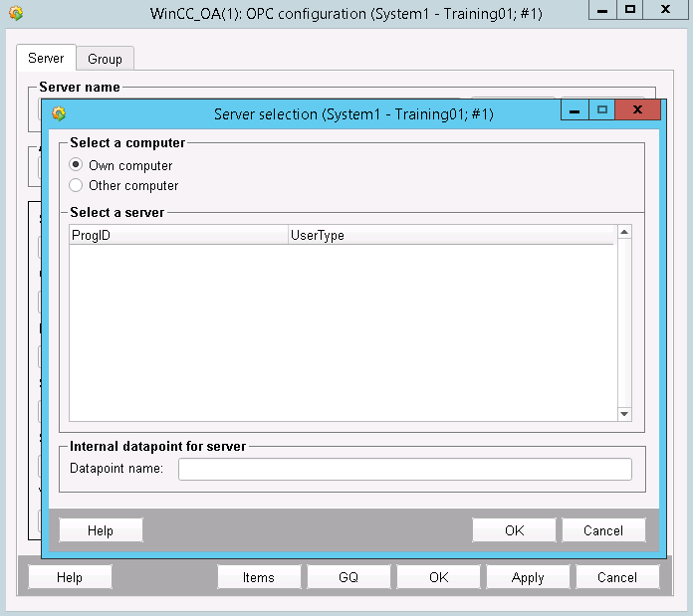The height and width of the screenshot is (616, 693).
Task: Click the Server selection dialog title bar icon
Action: (x=59, y=113)
